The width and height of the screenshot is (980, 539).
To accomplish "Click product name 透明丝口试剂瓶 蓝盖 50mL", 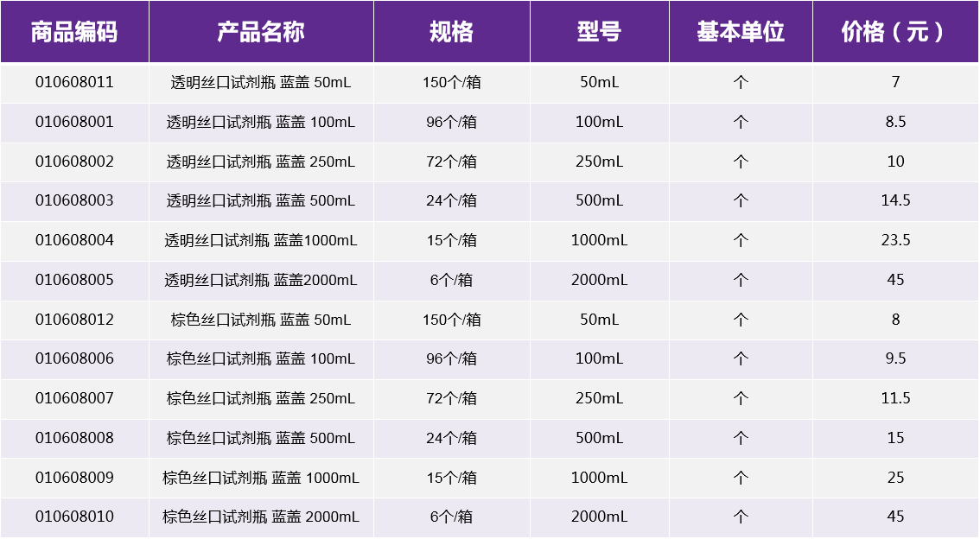I will tap(261, 82).
